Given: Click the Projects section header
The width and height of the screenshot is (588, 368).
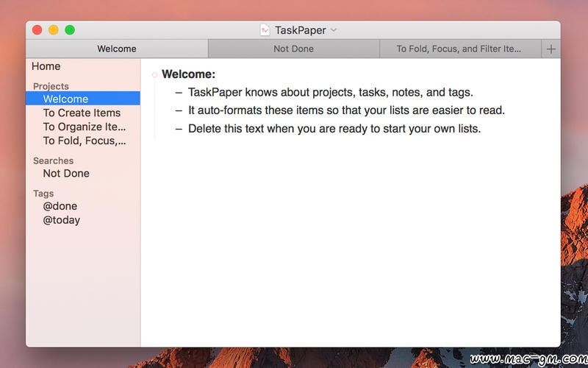Looking at the screenshot, I should point(51,86).
